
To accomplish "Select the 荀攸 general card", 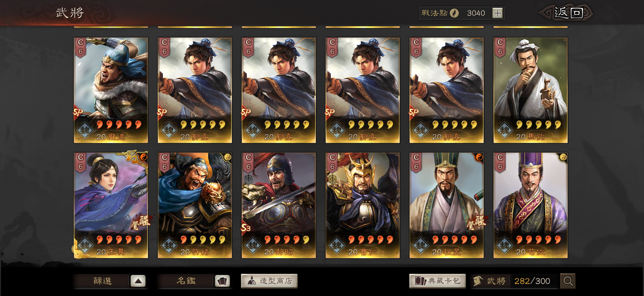I will tap(530, 205).
